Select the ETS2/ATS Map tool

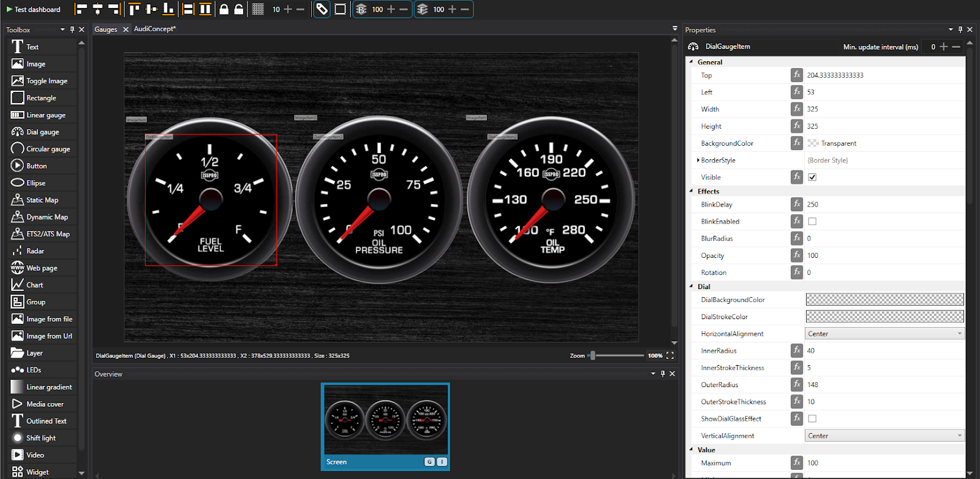click(x=43, y=234)
